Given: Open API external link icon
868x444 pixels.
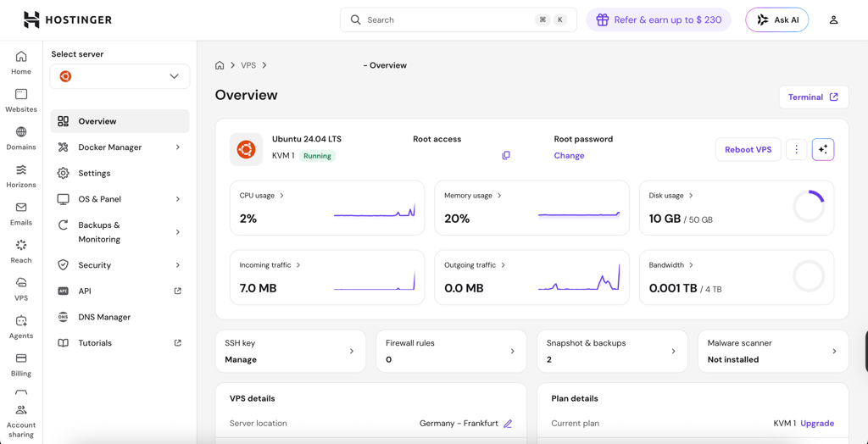Looking at the screenshot, I should 178,291.
